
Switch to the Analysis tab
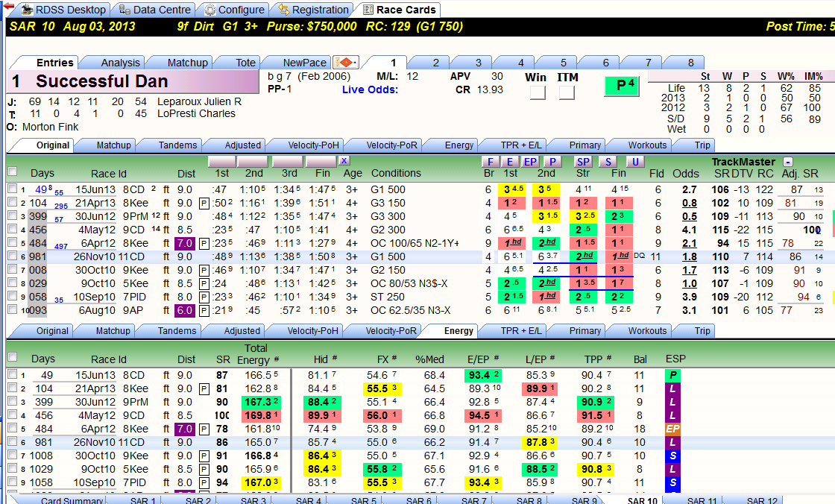point(120,63)
